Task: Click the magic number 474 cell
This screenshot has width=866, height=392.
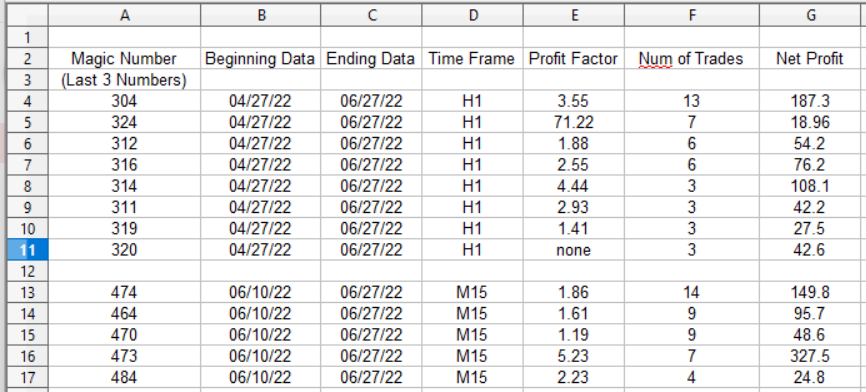Action: click(124, 293)
